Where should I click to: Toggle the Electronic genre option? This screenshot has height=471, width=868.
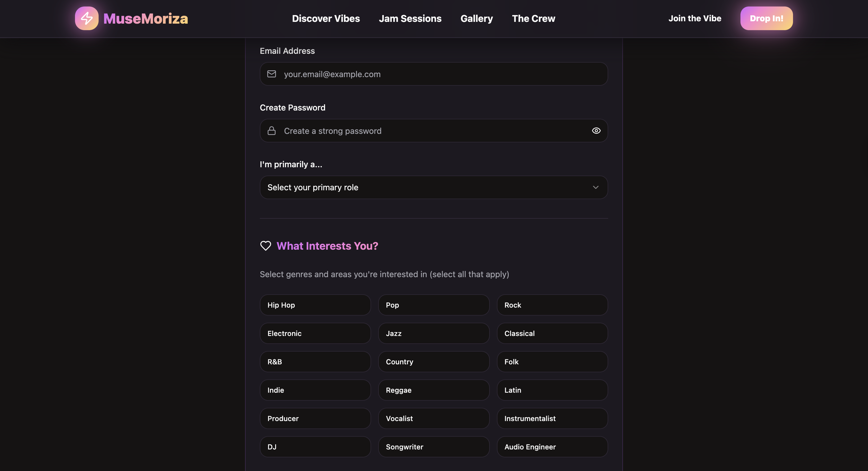coord(315,333)
